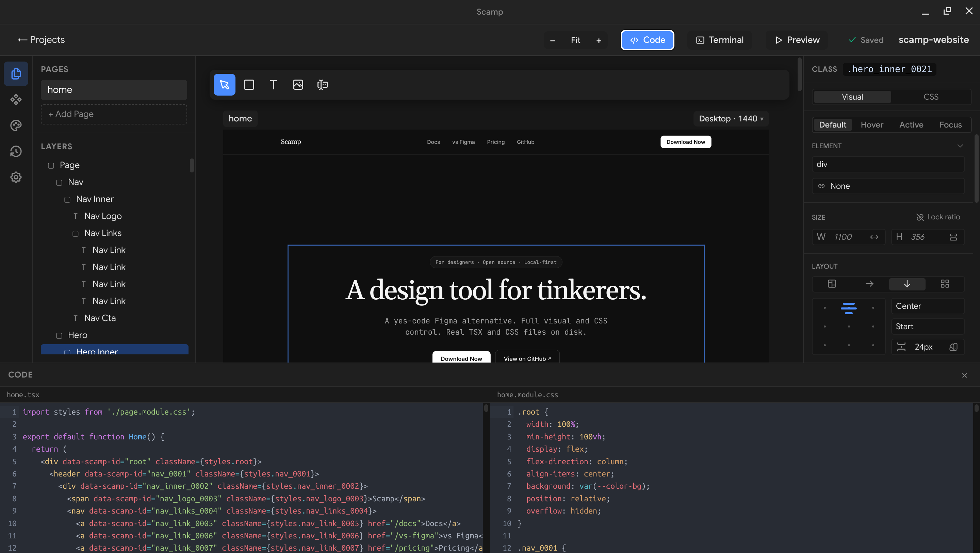Close the Code panel
The width and height of the screenshot is (980, 553).
(x=964, y=375)
